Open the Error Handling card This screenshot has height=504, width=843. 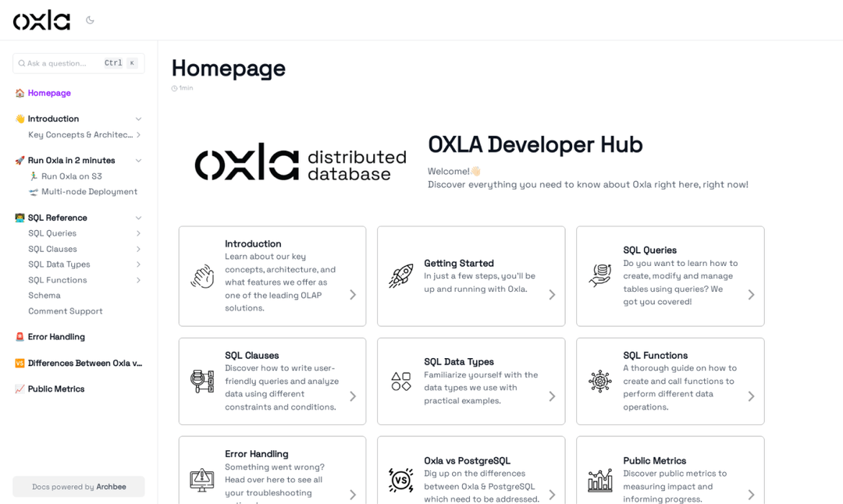(272, 470)
